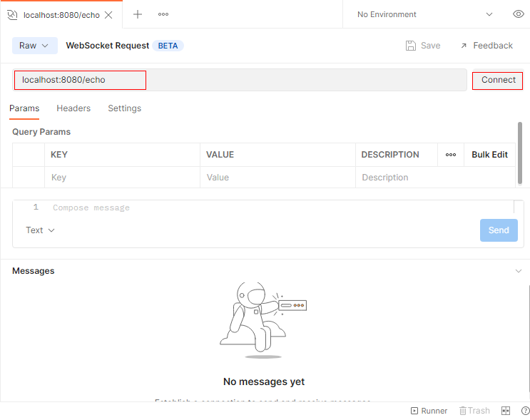Click the Send button
This screenshot has width=530, height=420.
[499, 230]
